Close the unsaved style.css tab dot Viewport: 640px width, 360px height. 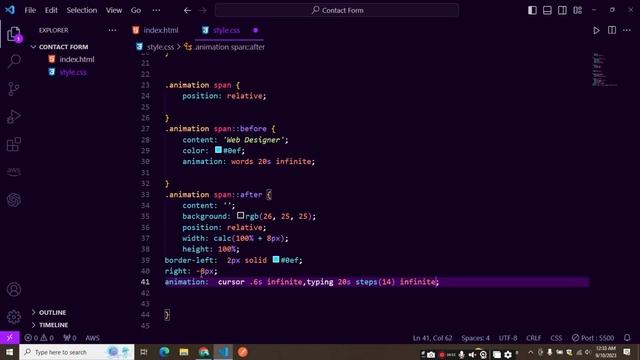pyautogui.click(x=256, y=30)
